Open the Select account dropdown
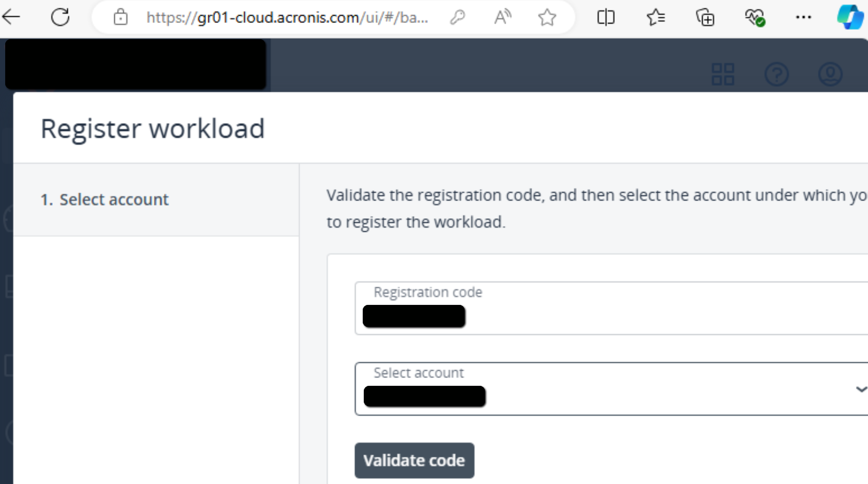868x484 pixels. (611, 389)
